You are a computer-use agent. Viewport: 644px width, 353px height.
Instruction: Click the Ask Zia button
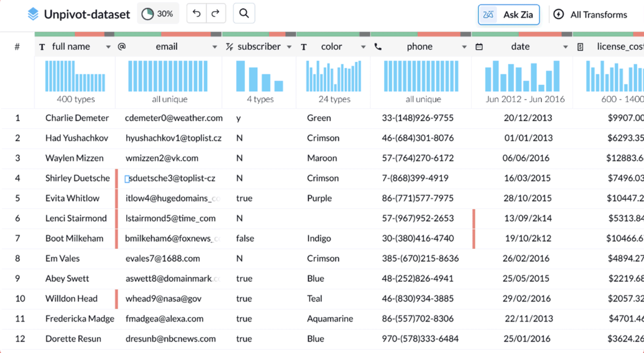coord(509,14)
